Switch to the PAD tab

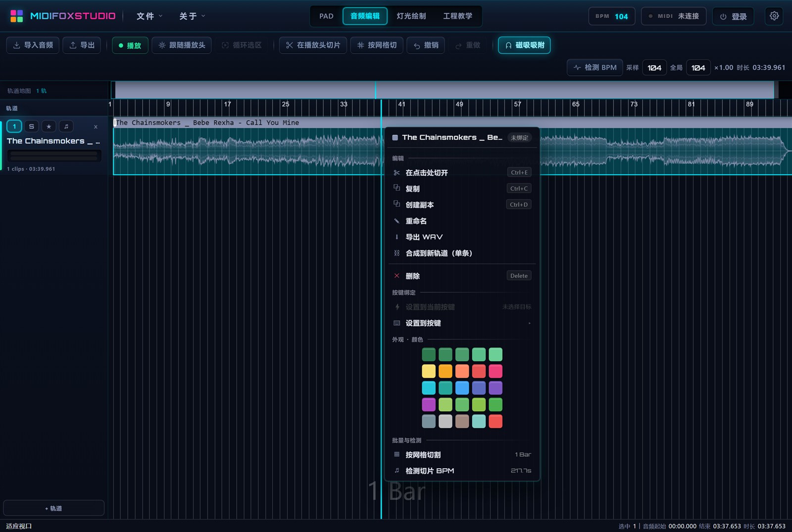click(326, 16)
